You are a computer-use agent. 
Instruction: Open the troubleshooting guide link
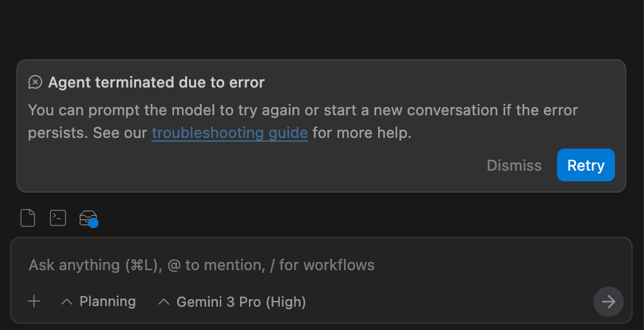(229, 133)
